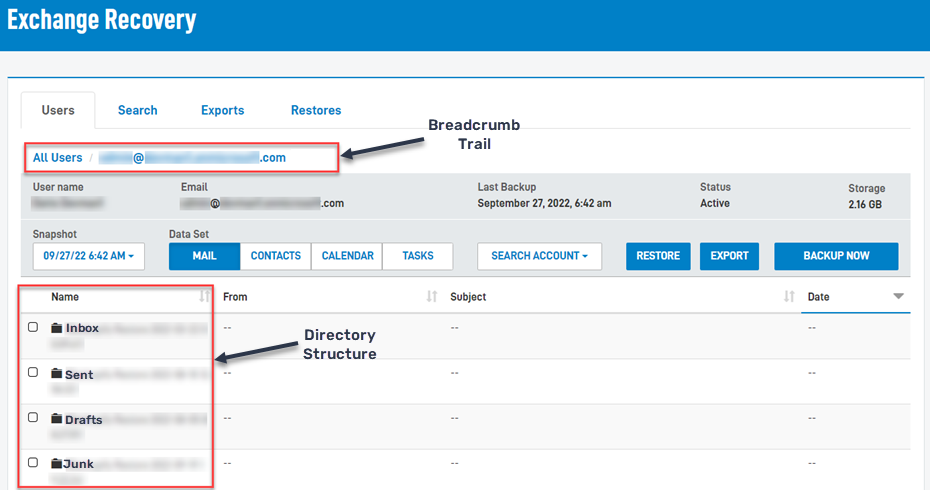Screen dimensions: 930x490
Task: Click the Active status value
Action: coord(715,203)
